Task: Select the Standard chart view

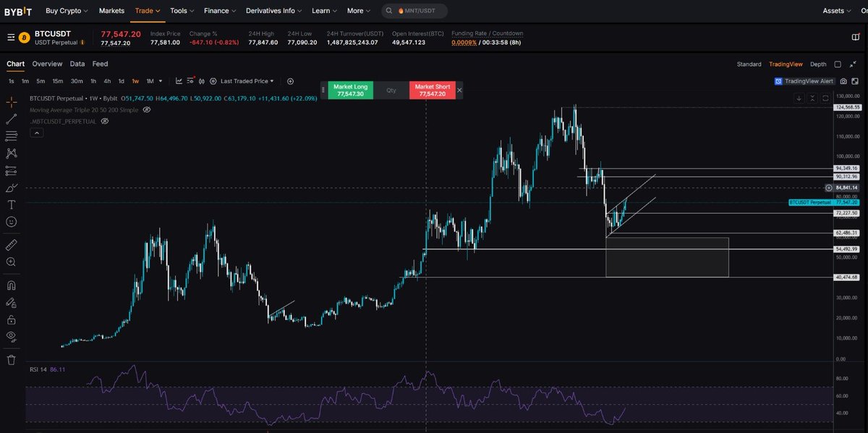Action: [749, 64]
